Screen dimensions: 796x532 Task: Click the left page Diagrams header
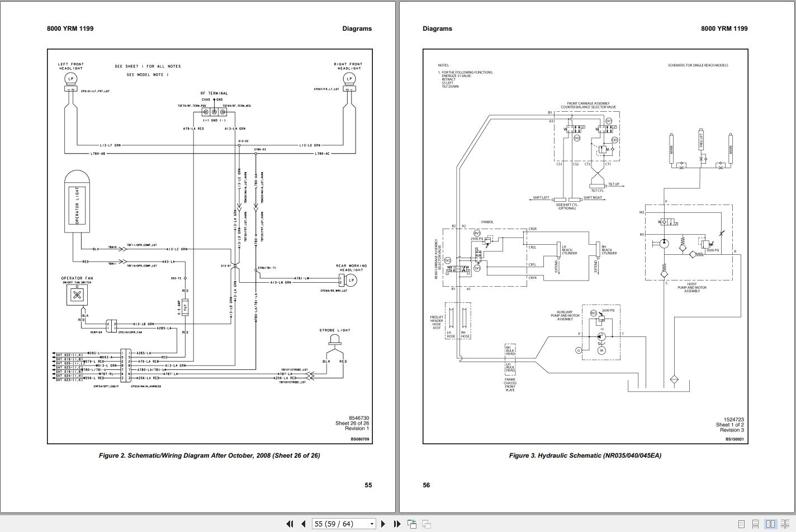click(x=357, y=28)
